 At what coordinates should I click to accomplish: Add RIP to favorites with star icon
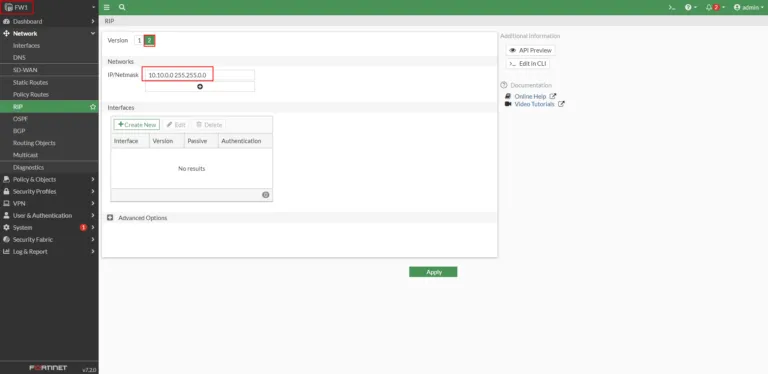click(x=93, y=107)
